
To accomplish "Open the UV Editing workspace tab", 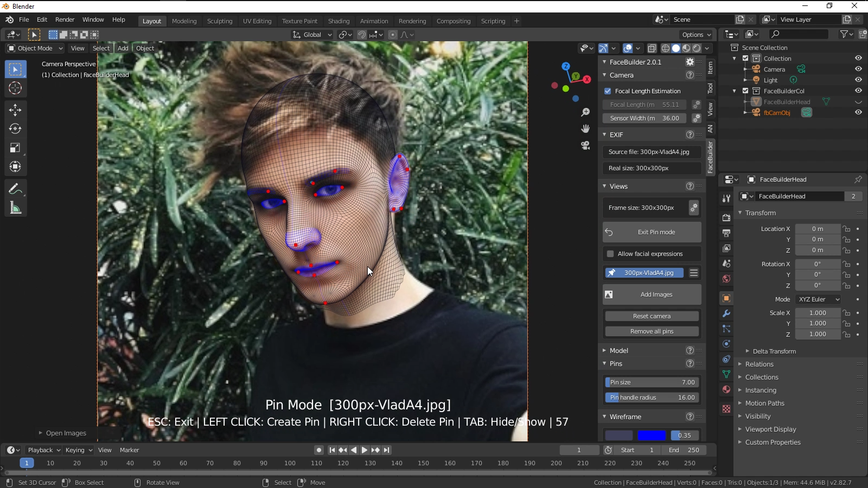I will point(257,21).
